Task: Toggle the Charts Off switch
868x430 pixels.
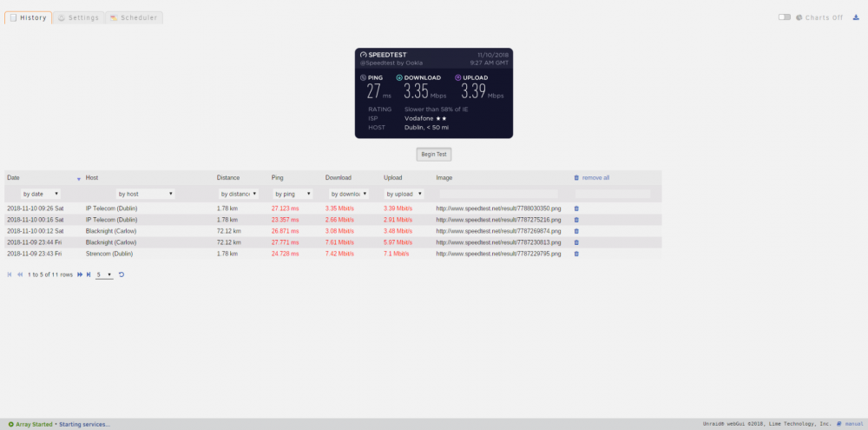Action: pos(785,17)
